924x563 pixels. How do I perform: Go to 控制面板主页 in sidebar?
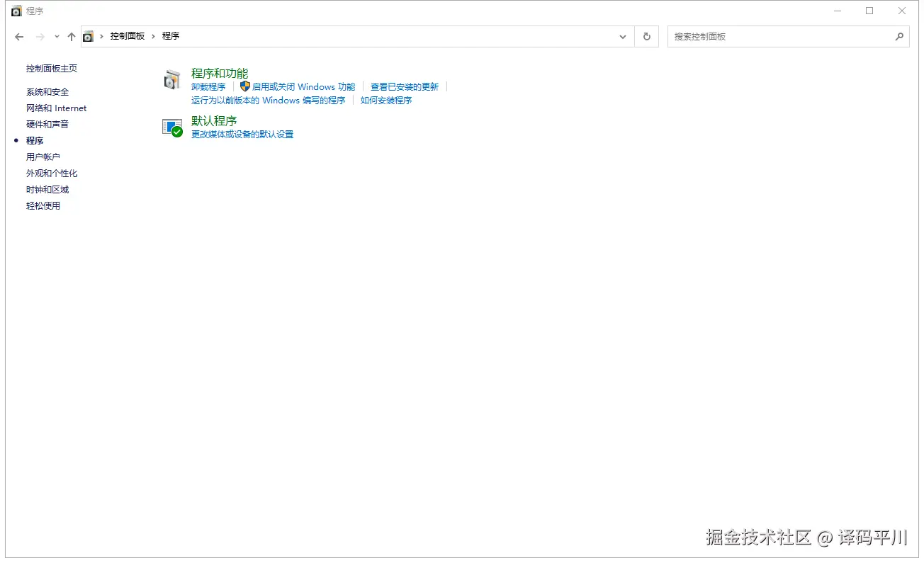point(52,69)
